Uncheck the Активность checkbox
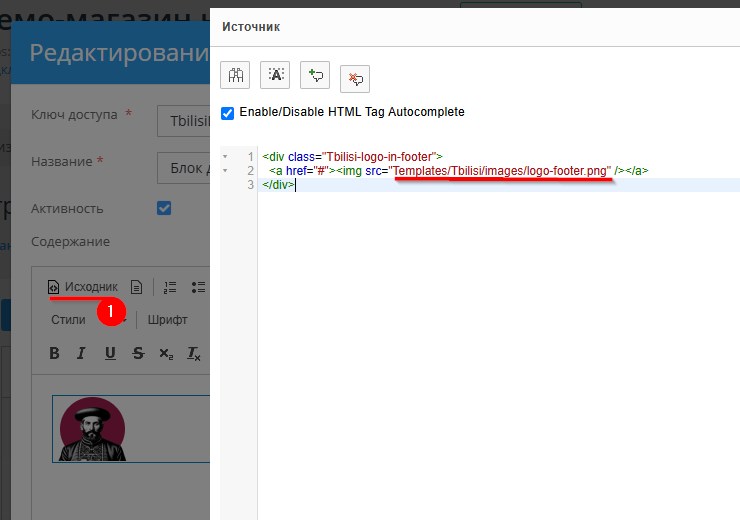This screenshot has width=740, height=520. (x=164, y=208)
